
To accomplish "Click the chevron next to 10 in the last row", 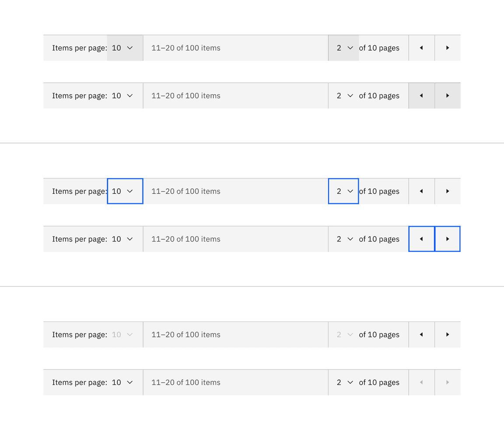I will click(x=130, y=382).
